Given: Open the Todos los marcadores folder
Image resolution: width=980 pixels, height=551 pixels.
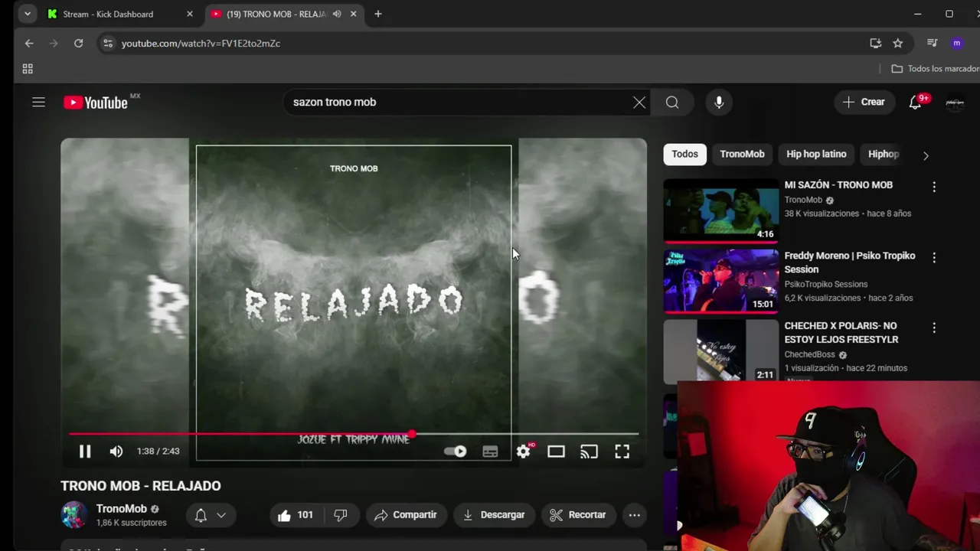Looking at the screenshot, I should (x=936, y=69).
